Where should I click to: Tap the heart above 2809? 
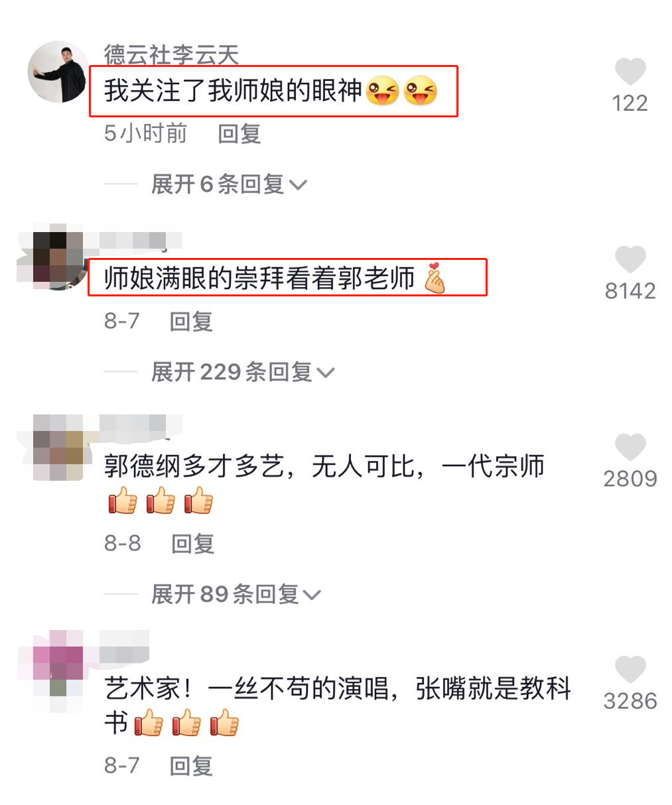point(630,447)
